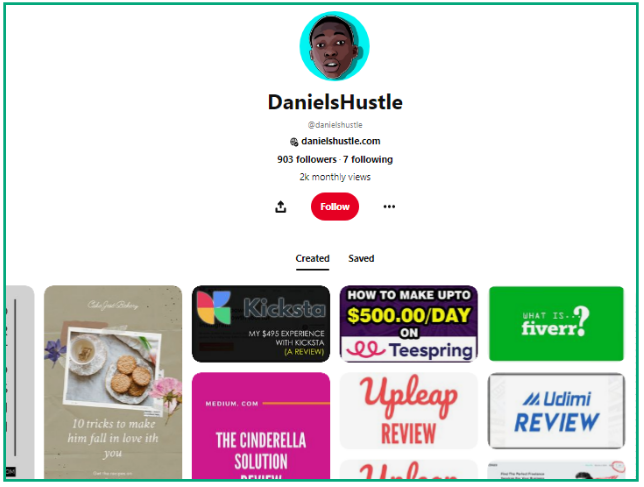Viewport: 644px width, 487px height.
Task: Open the Teespring $500/day pin
Action: [x=409, y=324]
